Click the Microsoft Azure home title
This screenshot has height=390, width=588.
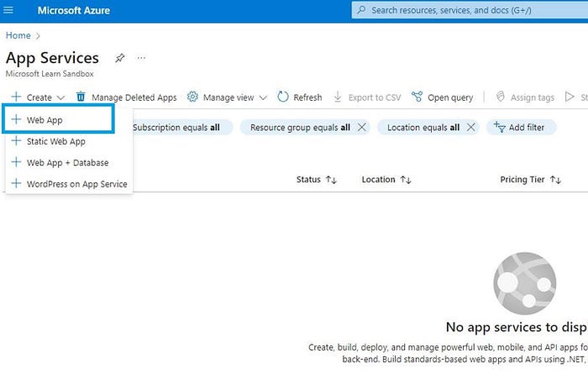[74, 10]
